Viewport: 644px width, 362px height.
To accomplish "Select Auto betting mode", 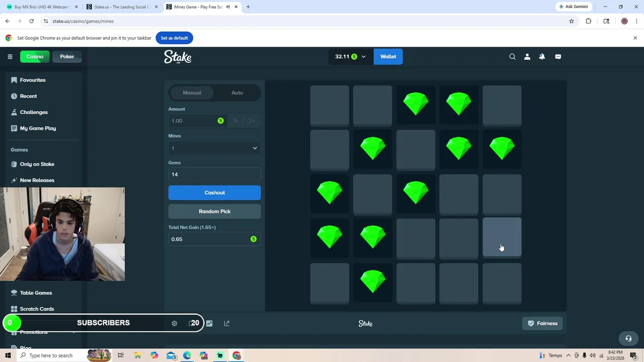I will tap(237, 93).
